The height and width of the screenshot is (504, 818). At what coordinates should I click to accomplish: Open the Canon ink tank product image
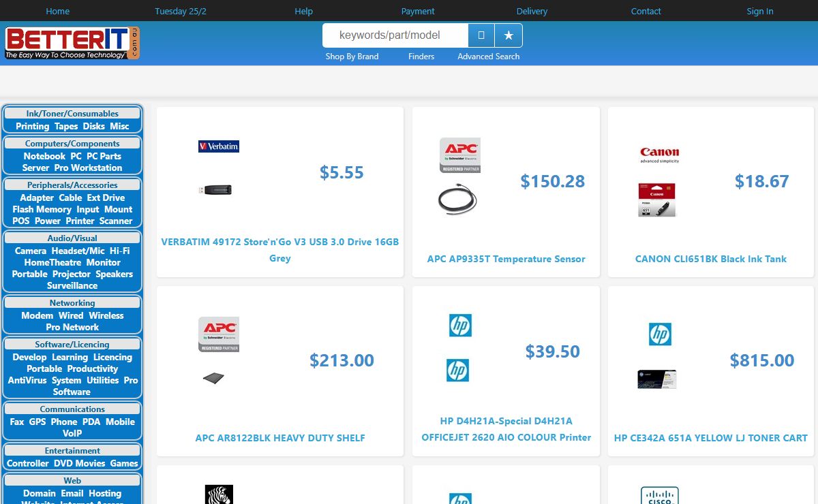[x=656, y=200]
